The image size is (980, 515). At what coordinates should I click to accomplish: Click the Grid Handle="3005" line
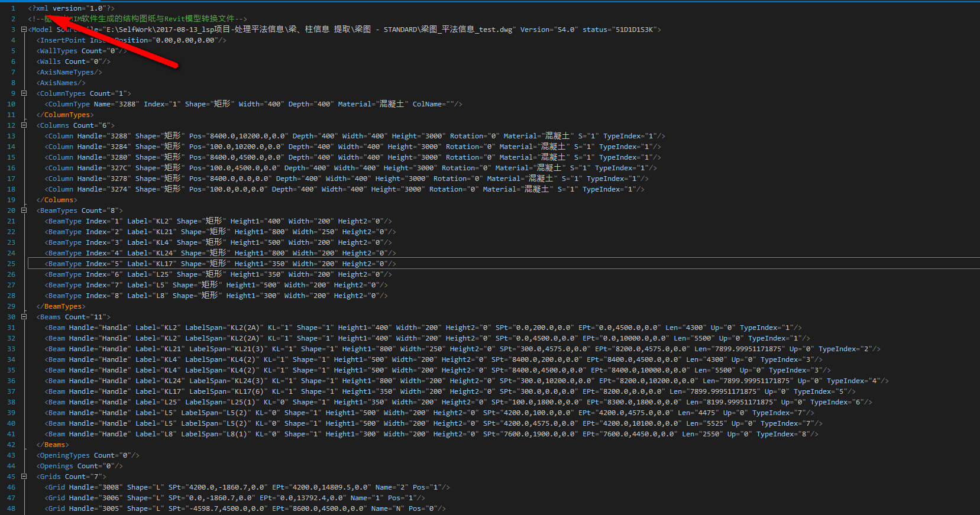click(245, 508)
